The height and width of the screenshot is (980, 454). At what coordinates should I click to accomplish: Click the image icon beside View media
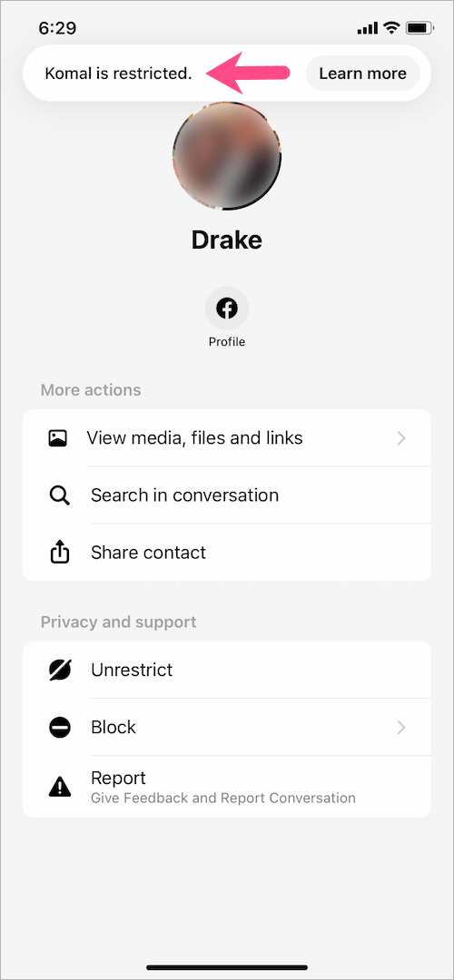(x=58, y=438)
